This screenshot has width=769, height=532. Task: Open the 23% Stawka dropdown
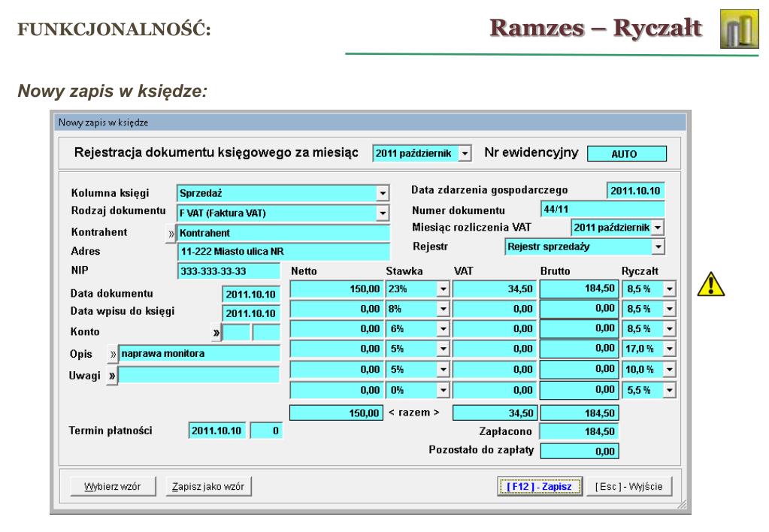[443, 289]
